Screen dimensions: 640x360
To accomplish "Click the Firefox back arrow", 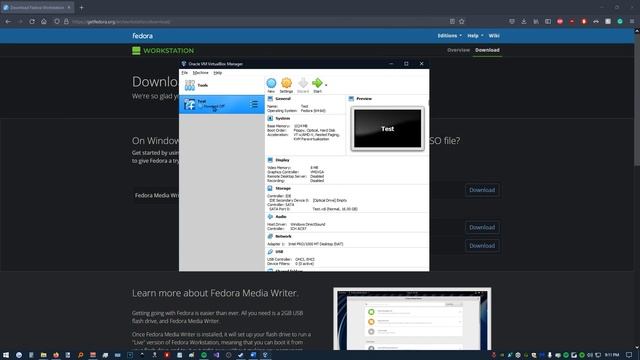I will tap(8, 21).
